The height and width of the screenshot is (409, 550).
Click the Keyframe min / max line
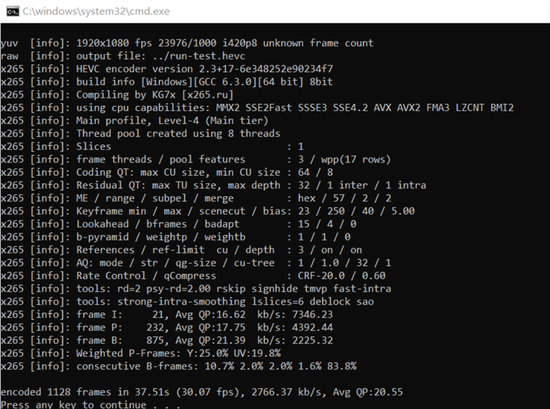245,211
